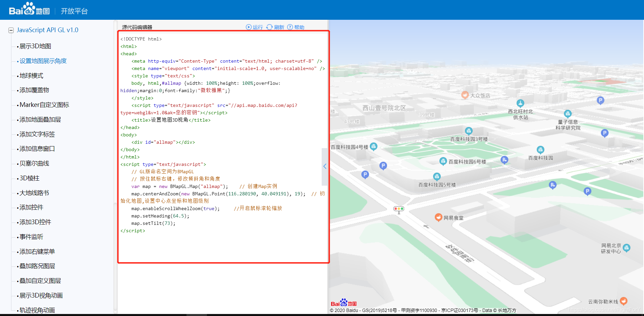Image resolution: width=644 pixels, height=316 pixels.
Task: Open 大地线路书 example
Action: [34, 193]
